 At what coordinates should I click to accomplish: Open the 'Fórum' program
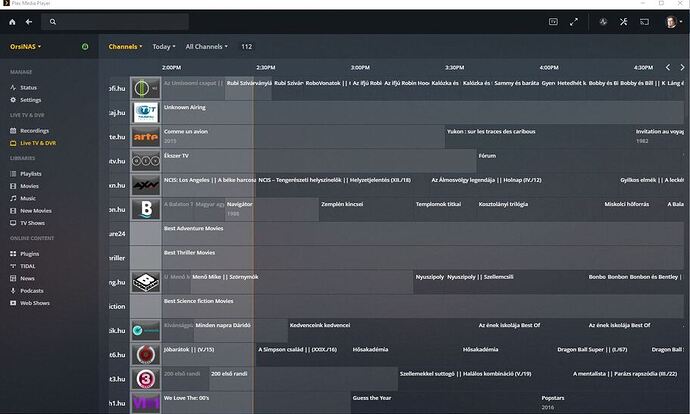(580, 161)
